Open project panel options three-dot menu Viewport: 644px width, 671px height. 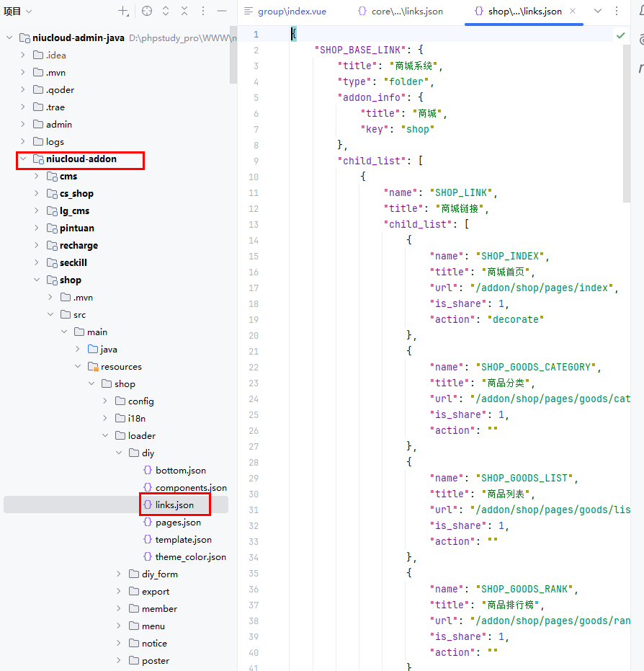pos(203,11)
